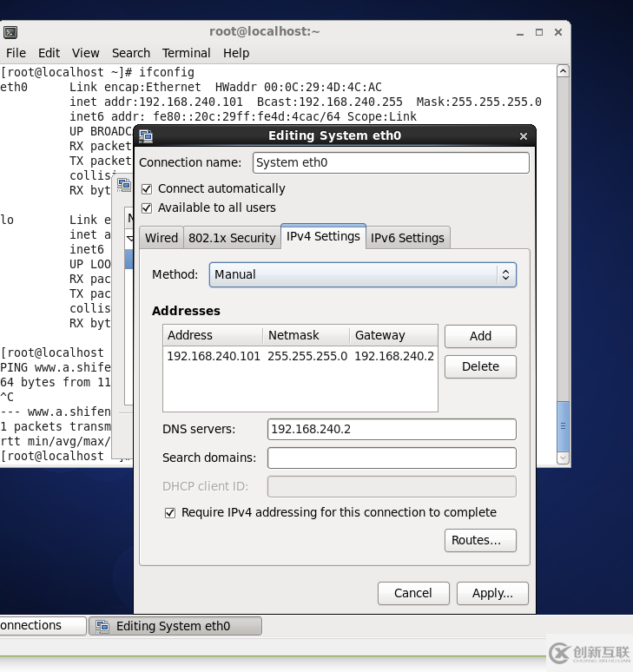The width and height of the screenshot is (633, 672).
Task: Toggle Connect automatically checkbox
Action: tap(147, 189)
